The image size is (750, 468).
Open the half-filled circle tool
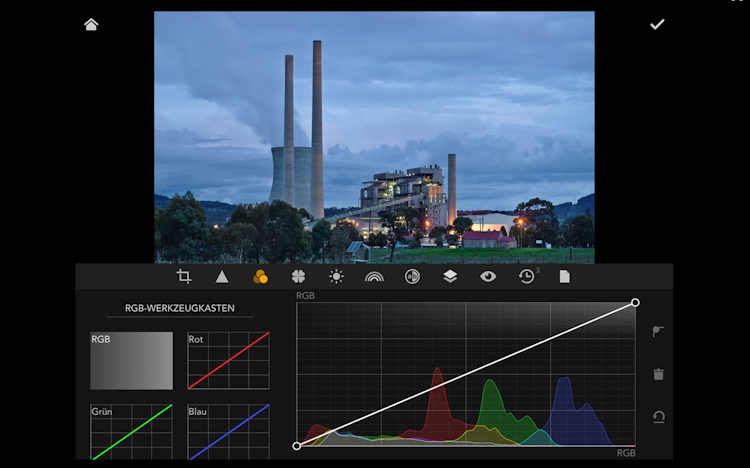(x=412, y=277)
